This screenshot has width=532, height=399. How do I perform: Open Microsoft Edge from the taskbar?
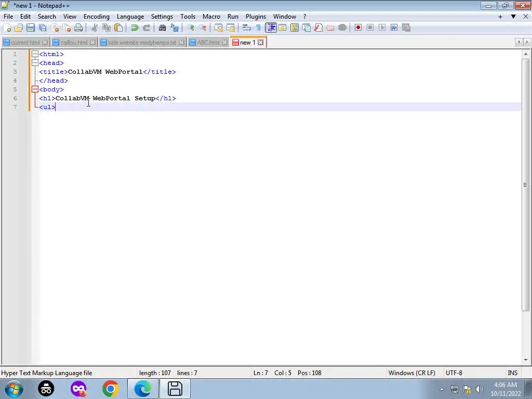tap(142, 389)
